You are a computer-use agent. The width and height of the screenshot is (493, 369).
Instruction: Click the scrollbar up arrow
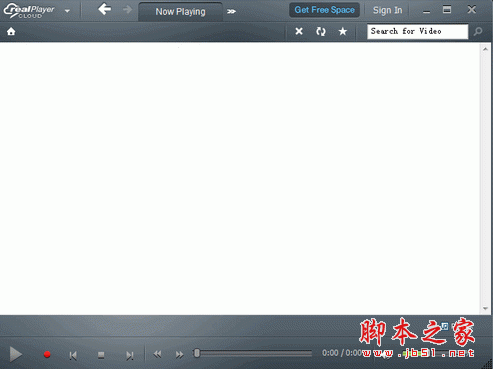coord(485,49)
